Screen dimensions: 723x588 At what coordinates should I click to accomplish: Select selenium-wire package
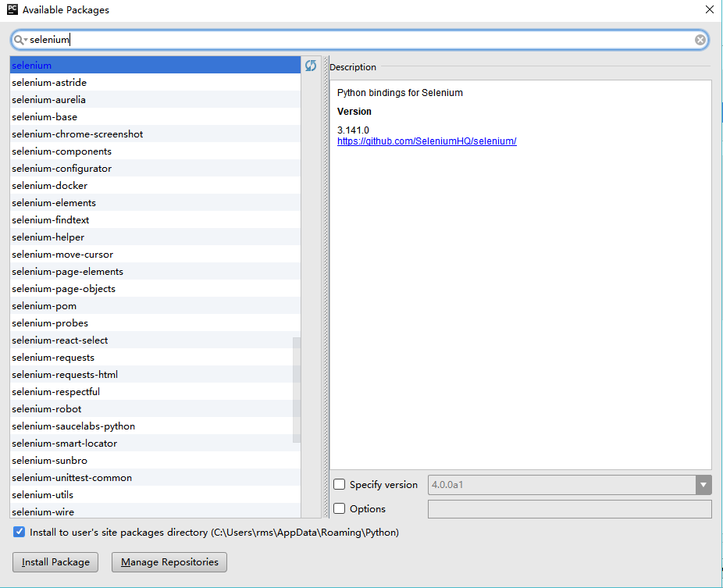point(155,511)
